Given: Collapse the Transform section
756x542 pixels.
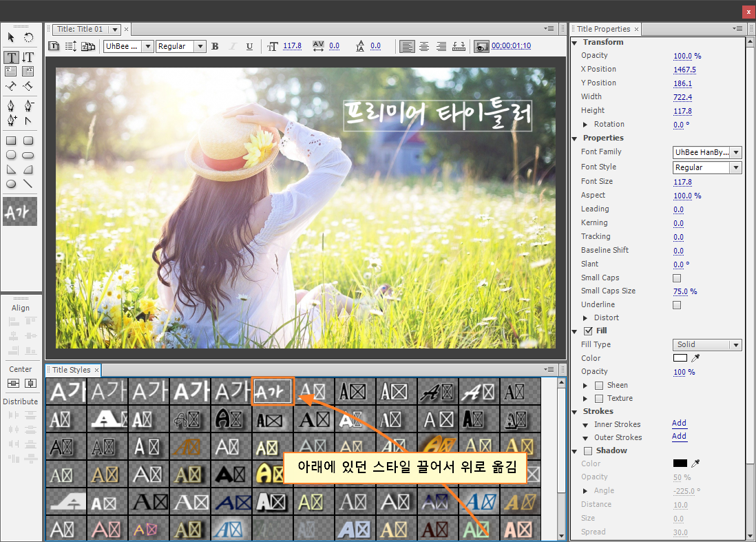Looking at the screenshot, I should click(x=575, y=43).
